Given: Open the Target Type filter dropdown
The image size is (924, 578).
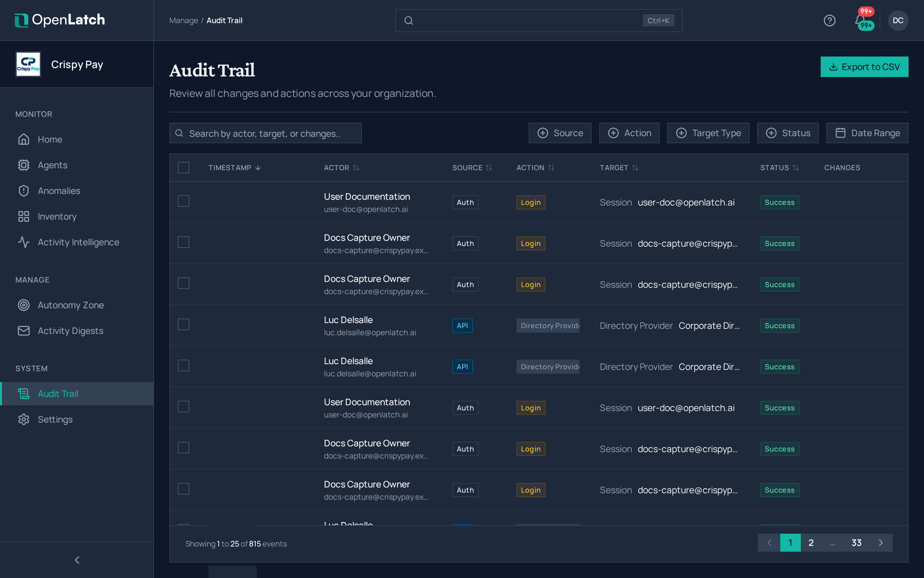Looking at the screenshot, I should (x=708, y=133).
